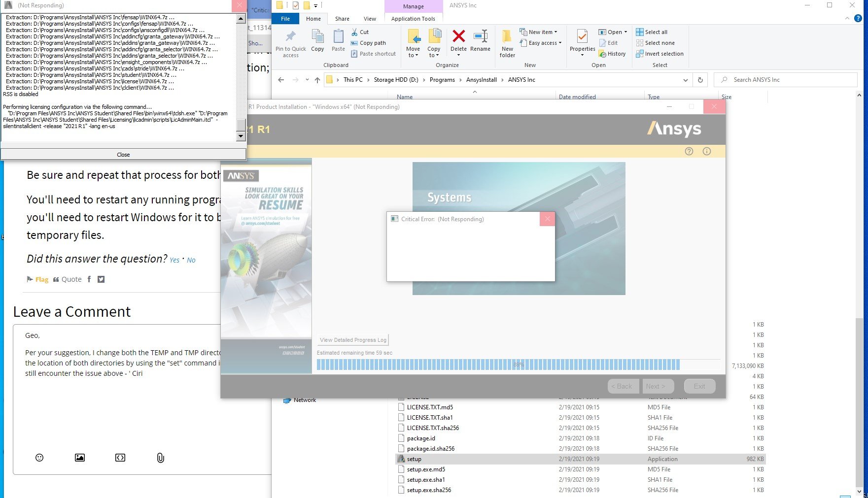Open recent locations dropdown arrow
868x498 pixels.
coord(307,80)
